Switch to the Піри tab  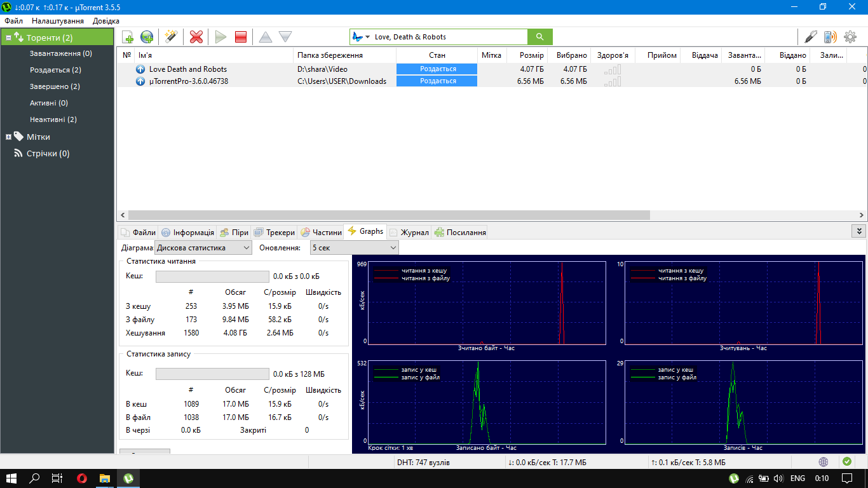(x=233, y=232)
